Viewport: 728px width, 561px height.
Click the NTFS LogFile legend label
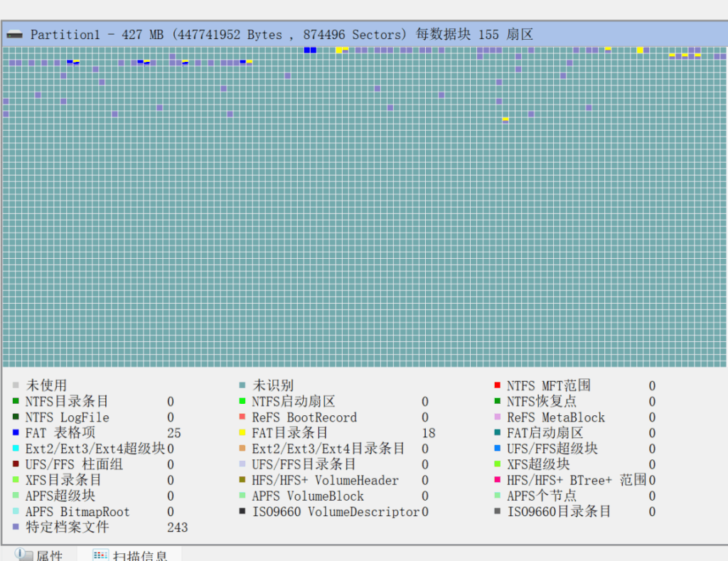[67, 417]
